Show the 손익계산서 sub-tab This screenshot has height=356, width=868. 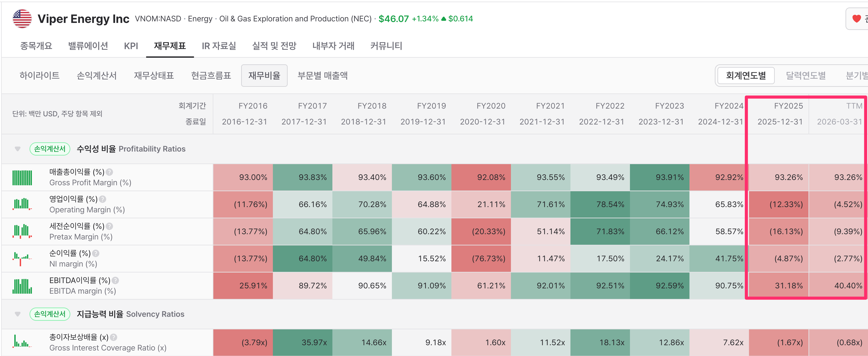[x=97, y=75]
